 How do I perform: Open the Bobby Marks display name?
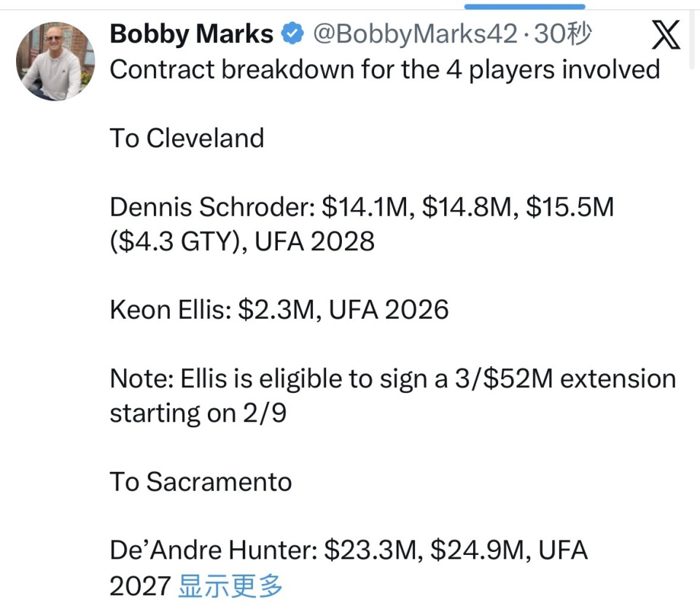coord(192,34)
